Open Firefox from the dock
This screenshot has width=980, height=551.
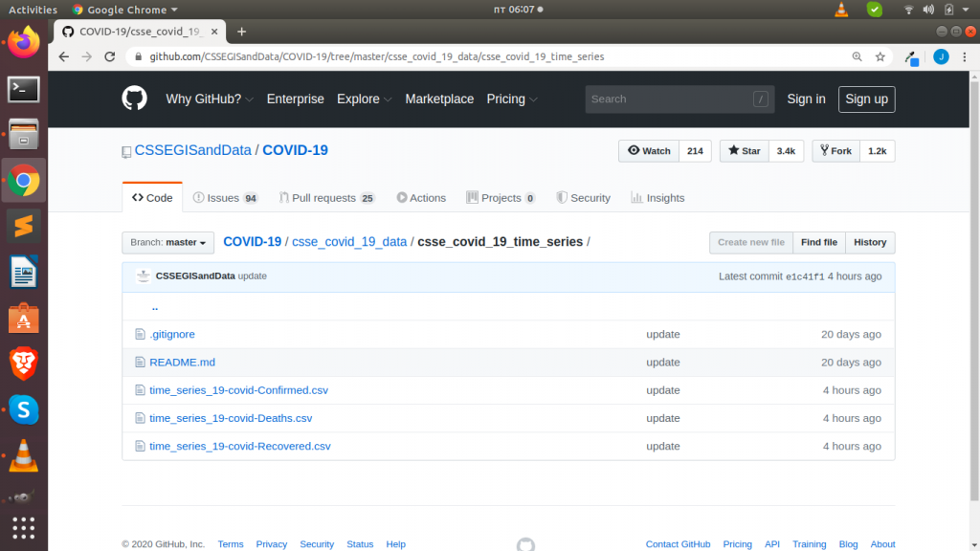(22, 41)
